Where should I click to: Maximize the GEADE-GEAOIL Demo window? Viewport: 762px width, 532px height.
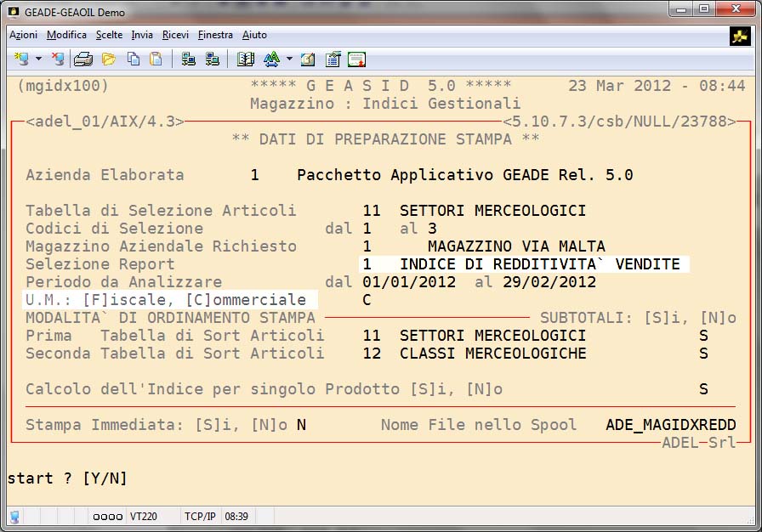703,8
